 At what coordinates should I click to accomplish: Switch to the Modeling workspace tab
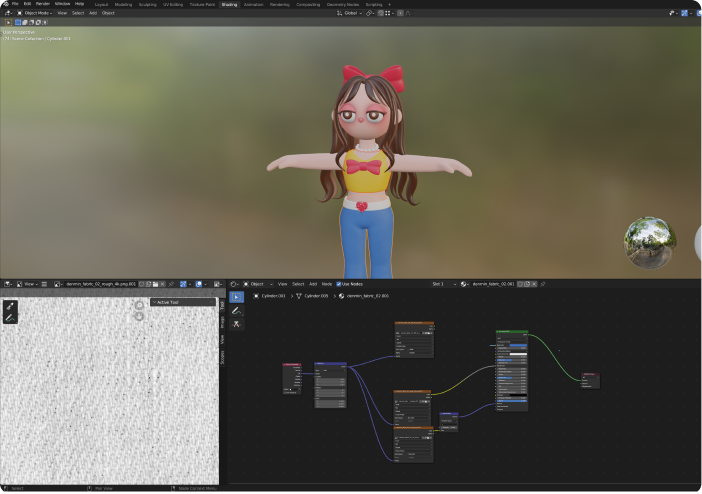(x=124, y=4)
